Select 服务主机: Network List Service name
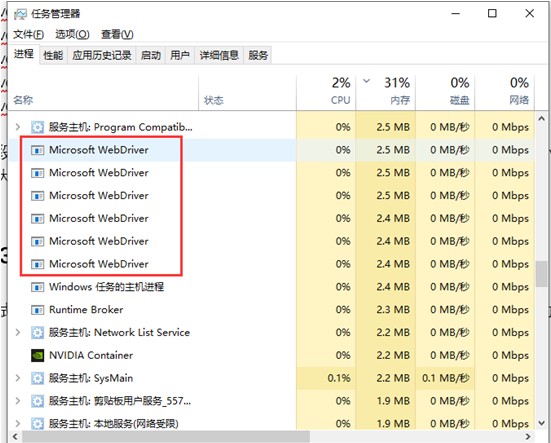This screenshot has width=551, height=443. pyautogui.click(x=119, y=333)
